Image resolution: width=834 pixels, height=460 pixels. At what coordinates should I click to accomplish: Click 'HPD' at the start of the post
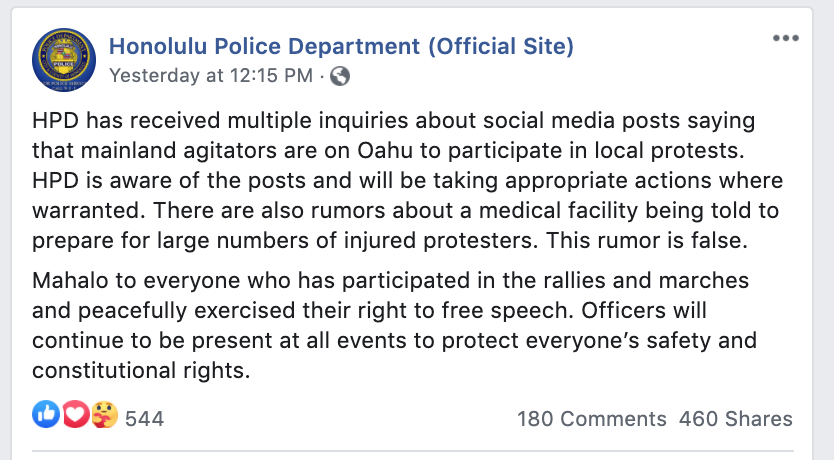pos(55,121)
